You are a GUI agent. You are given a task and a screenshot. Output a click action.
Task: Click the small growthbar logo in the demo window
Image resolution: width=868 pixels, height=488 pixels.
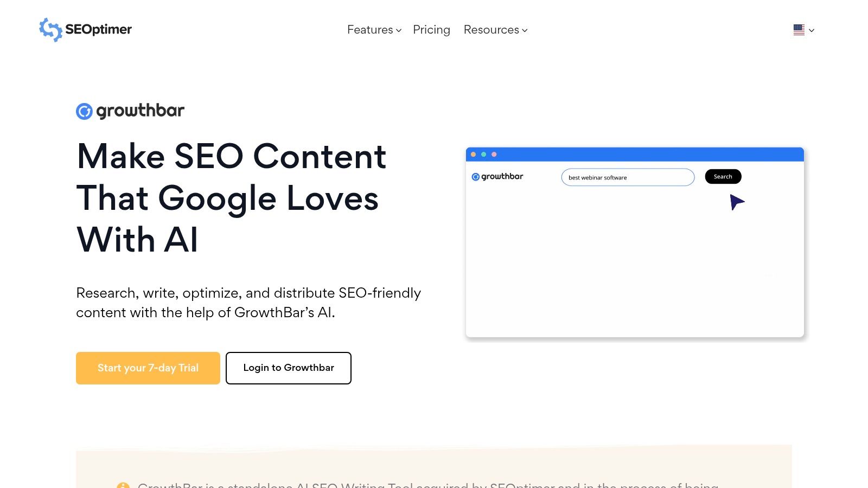pos(497,177)
